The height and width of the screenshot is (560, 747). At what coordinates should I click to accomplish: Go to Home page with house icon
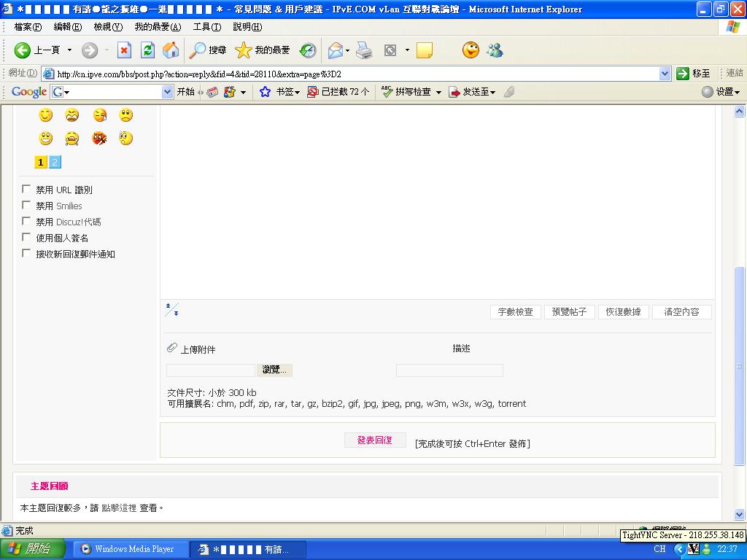(171, 50)
